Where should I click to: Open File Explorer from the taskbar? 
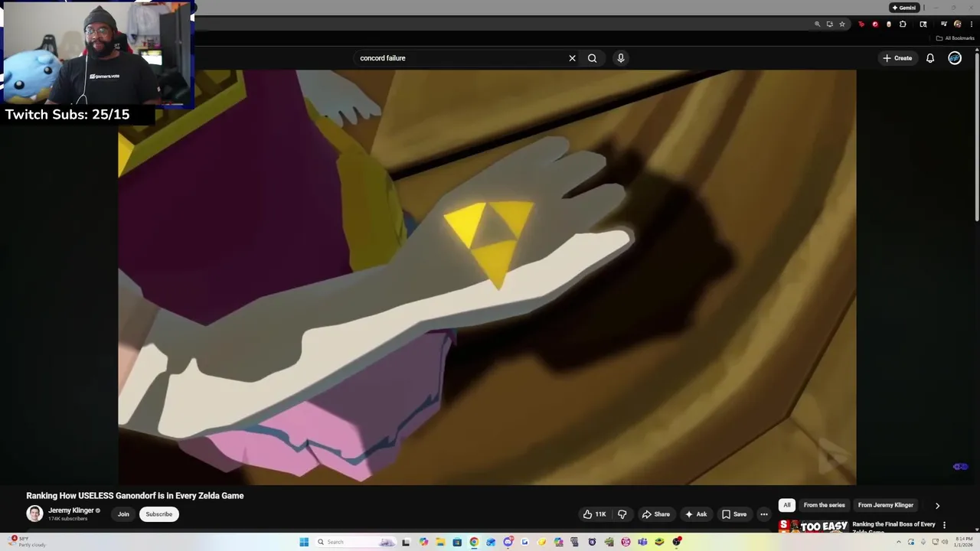tap(439, 542)
